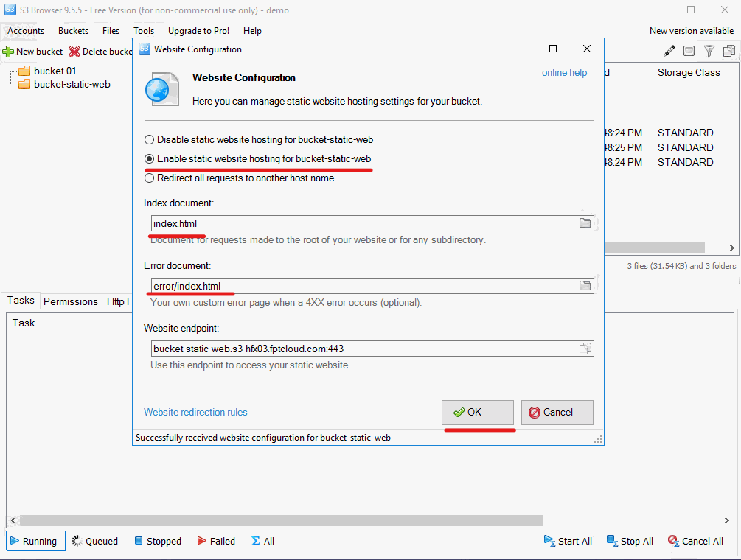Click the globe Website Configuration icon

(161, 88)
